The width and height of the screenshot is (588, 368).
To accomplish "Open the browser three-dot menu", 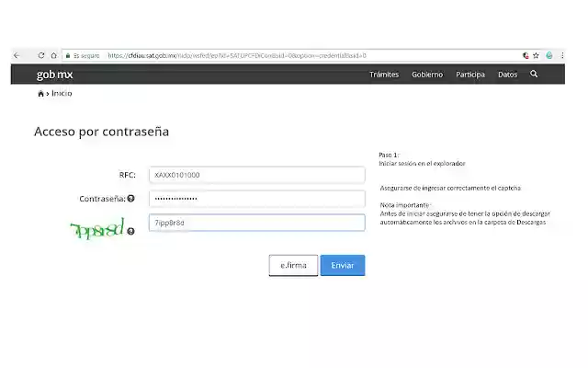I will [x=562, y=55].
